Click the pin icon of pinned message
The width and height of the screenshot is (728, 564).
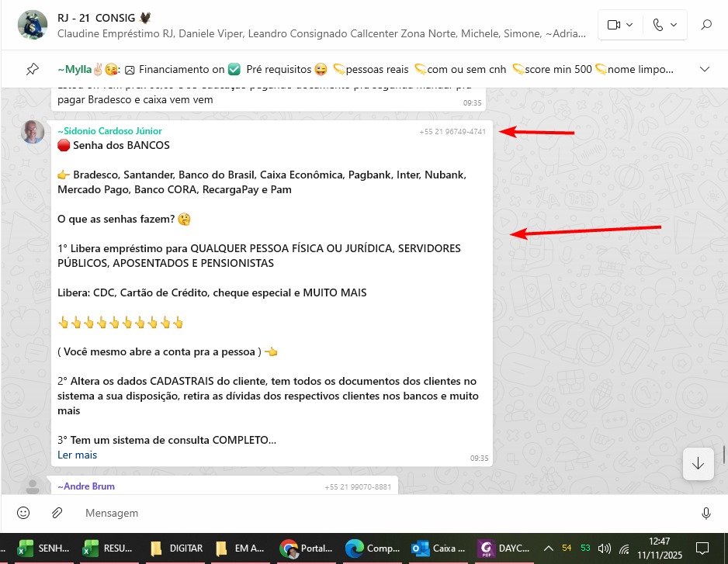pyautogui.click(x=32, y=69)
